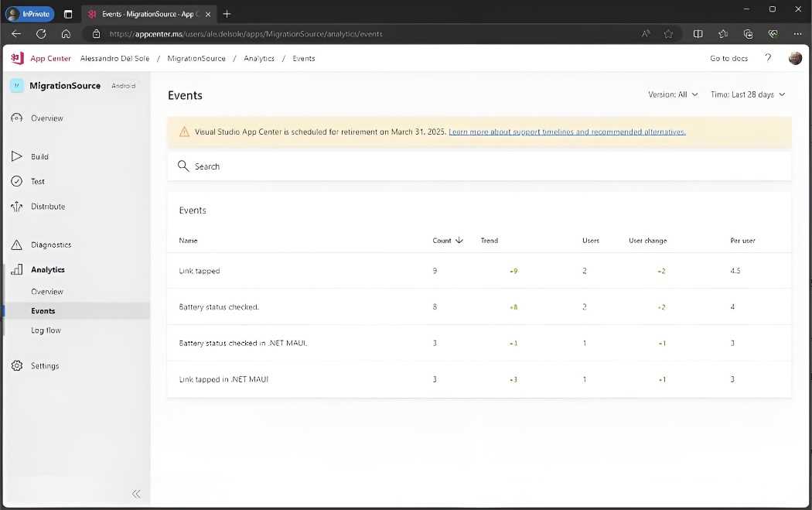Open Settings via the gear icon
This screenshot has height=510, width=812.
click(x=17, y=365)
